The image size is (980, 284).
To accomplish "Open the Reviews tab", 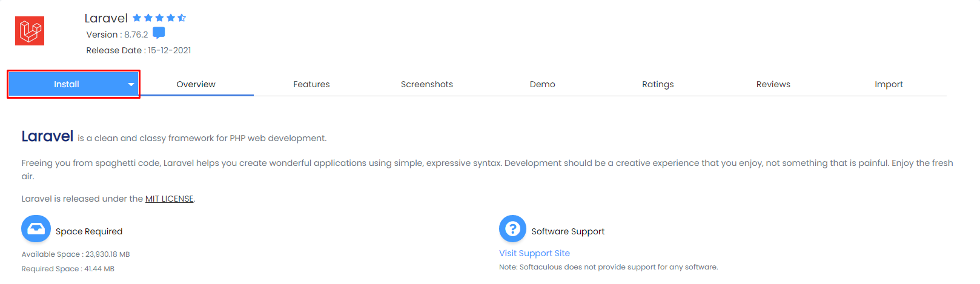I will point(773,84).
